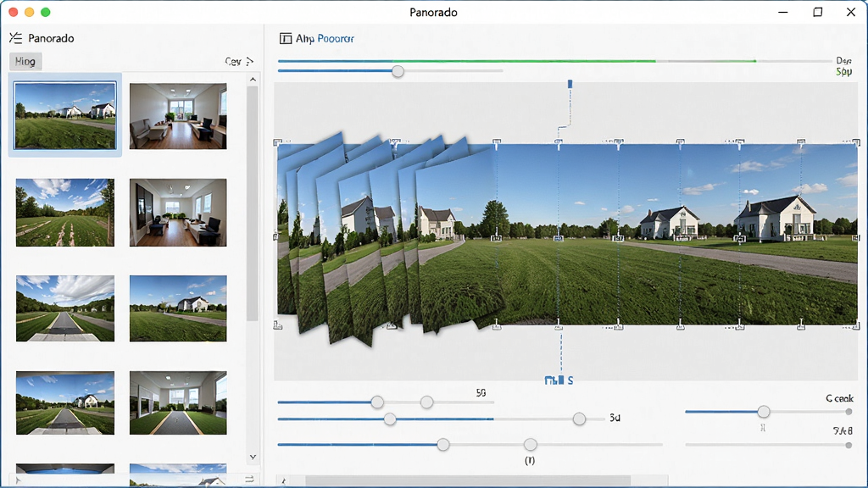Click the blue label marker below the panorama
This screenshot has width=868, height=488.
[x=559, y=380]
